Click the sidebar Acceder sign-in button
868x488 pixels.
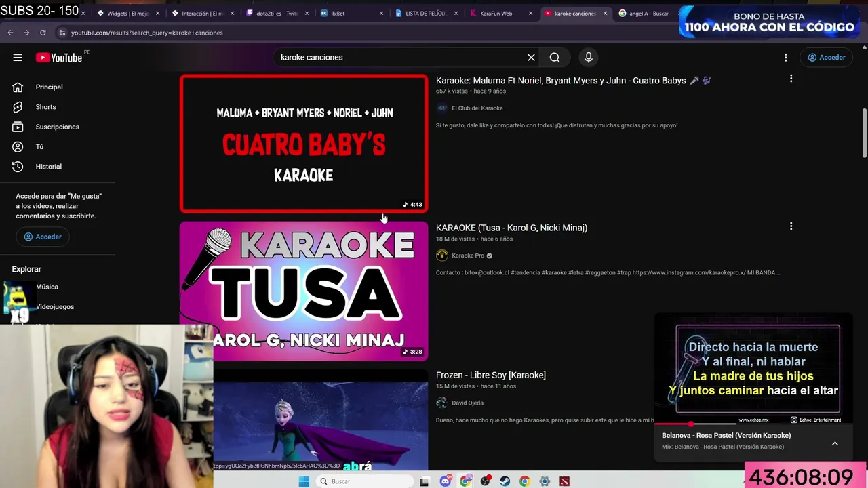click(43, 237)
